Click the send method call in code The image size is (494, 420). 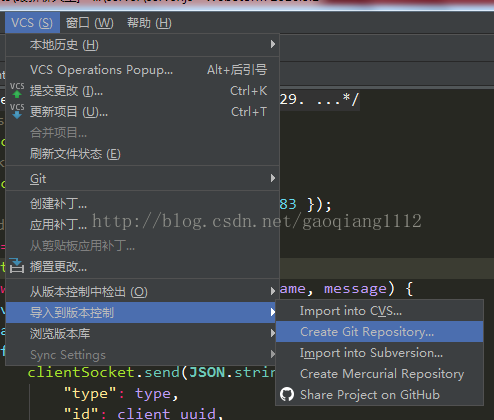click(x=162, y=372)
